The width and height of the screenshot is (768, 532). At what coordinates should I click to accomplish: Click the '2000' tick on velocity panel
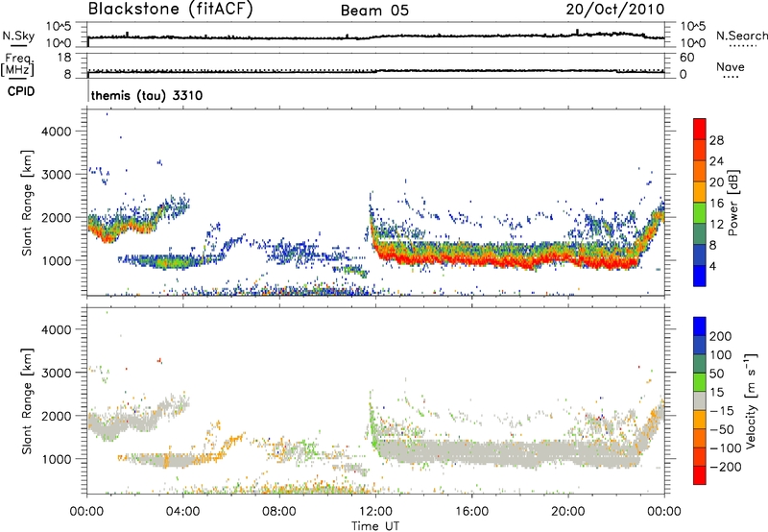point(57,416)
